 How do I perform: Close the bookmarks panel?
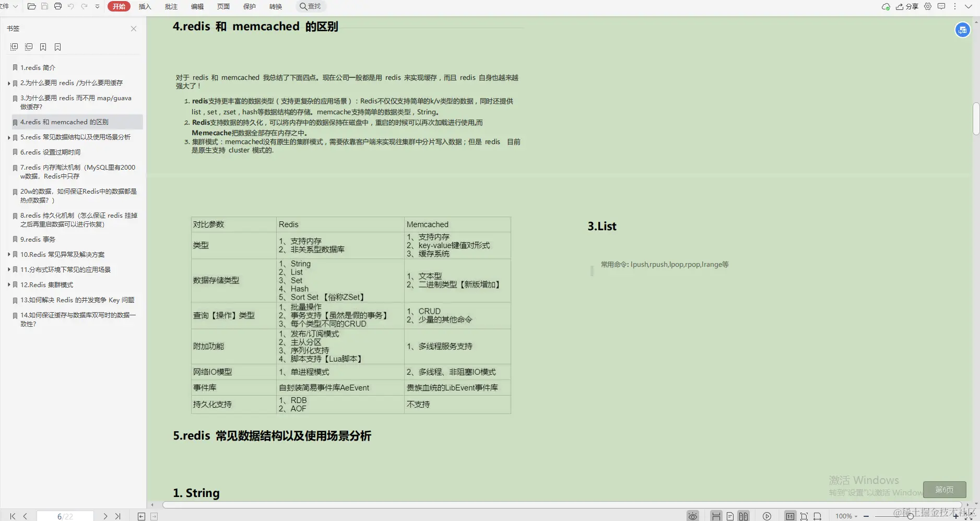coord(134,29)
